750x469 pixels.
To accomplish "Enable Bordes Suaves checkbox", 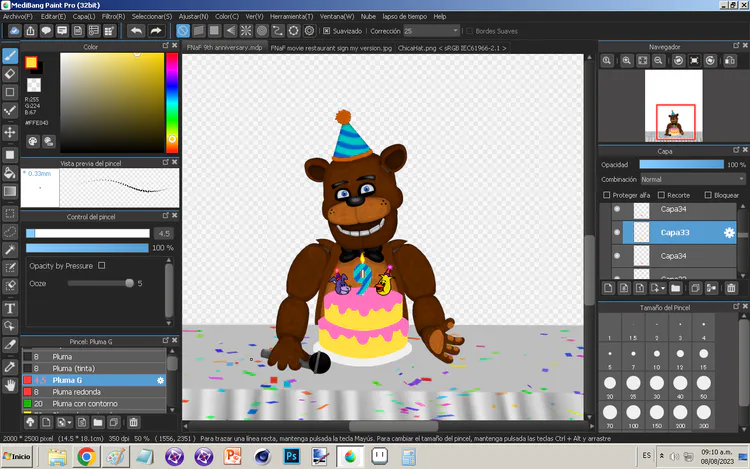I will pos(470,31).
